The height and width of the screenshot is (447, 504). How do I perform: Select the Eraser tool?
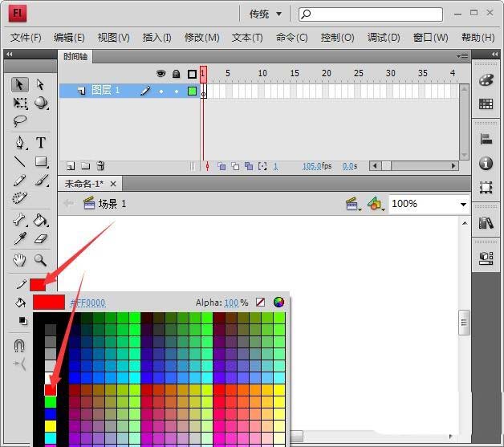(x=41, y=239)
